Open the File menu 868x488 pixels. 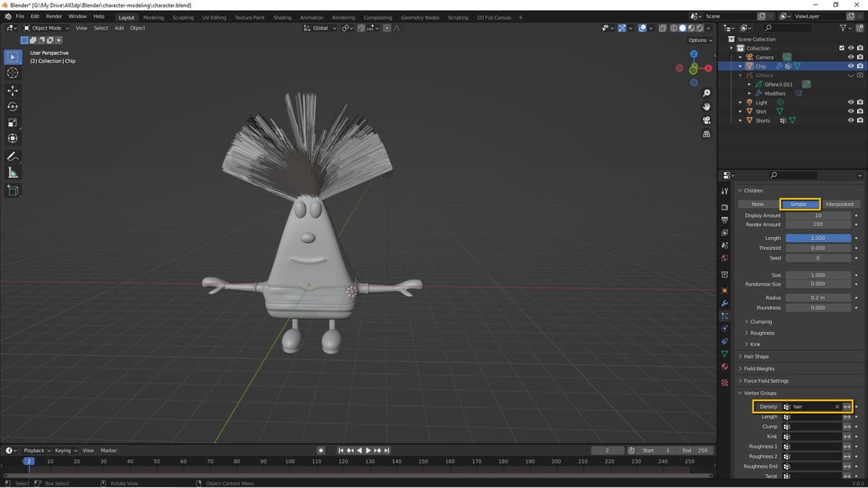coord(19,16)
